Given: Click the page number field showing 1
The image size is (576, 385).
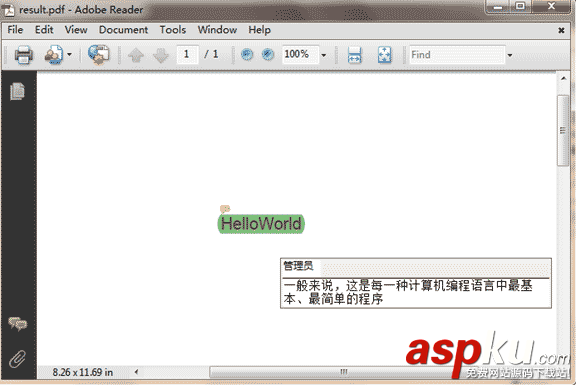Looking at the screenshot, I should 187,55.
